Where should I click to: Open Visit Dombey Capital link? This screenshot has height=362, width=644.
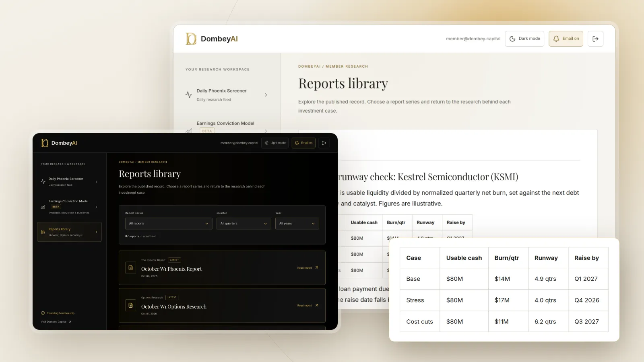pyautogui.click(x=56, y=322)
